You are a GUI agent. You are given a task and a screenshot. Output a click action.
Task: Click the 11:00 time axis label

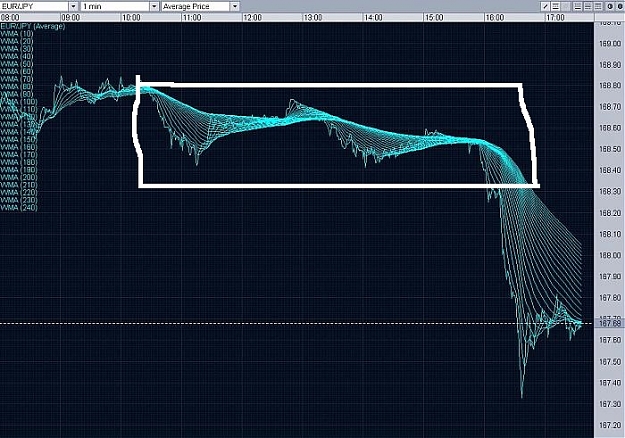tap(192, 18)
